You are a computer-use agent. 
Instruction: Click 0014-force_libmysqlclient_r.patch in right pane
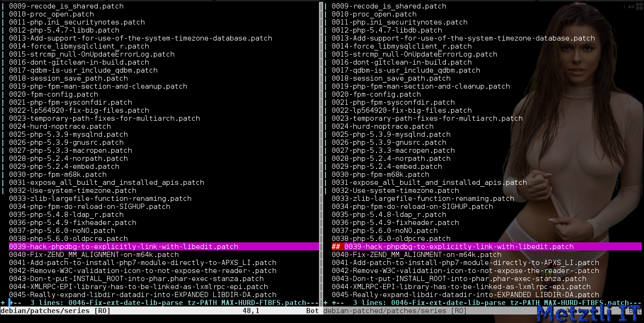[x=401, y=46]
